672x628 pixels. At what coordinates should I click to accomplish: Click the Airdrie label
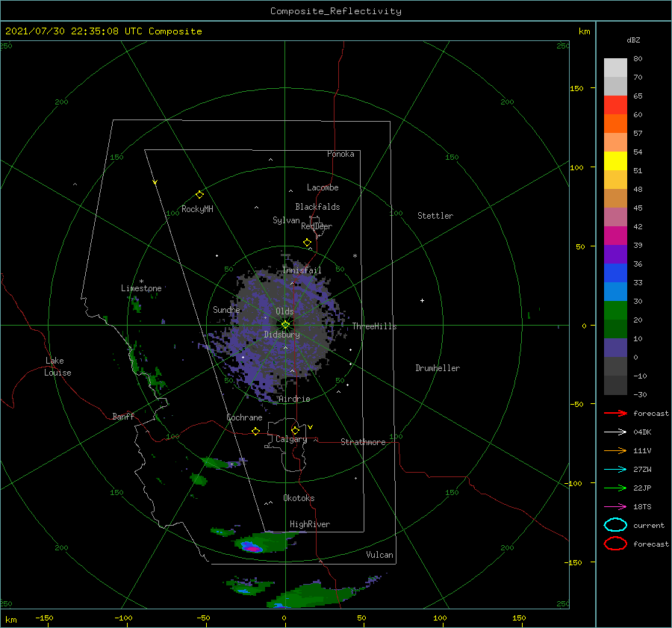click(294, 399)
